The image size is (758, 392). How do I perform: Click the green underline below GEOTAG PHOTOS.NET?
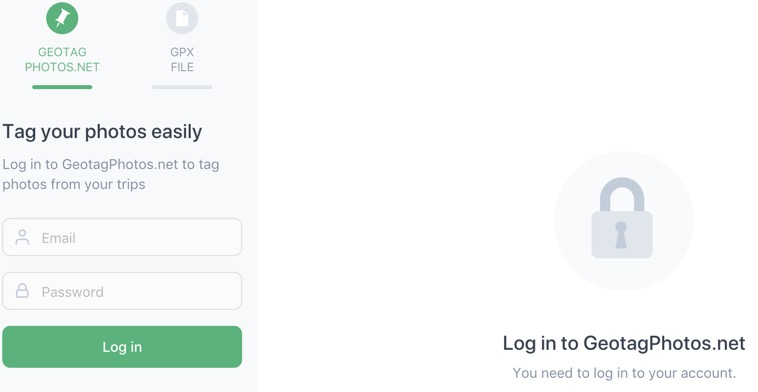pos(62,87)
